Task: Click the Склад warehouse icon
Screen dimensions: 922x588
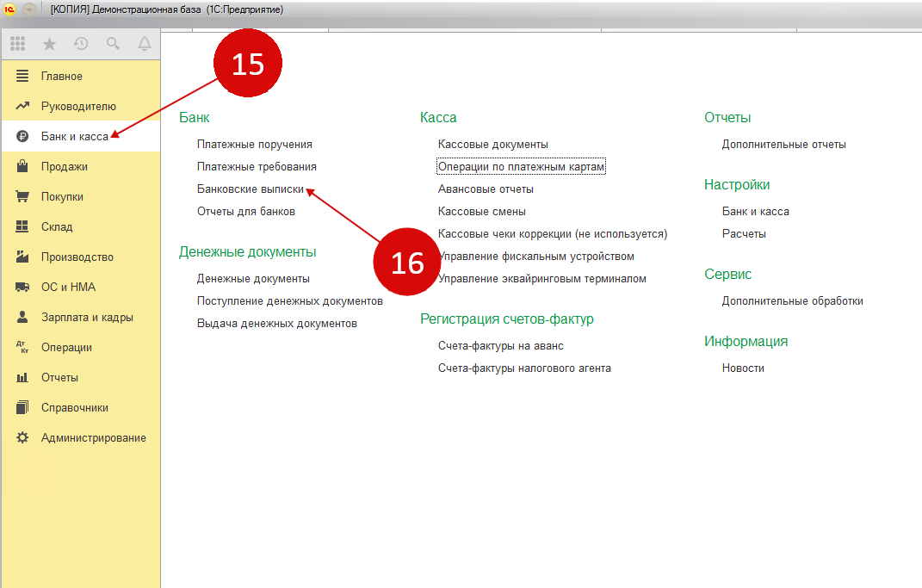Action: tap(23, 227)
